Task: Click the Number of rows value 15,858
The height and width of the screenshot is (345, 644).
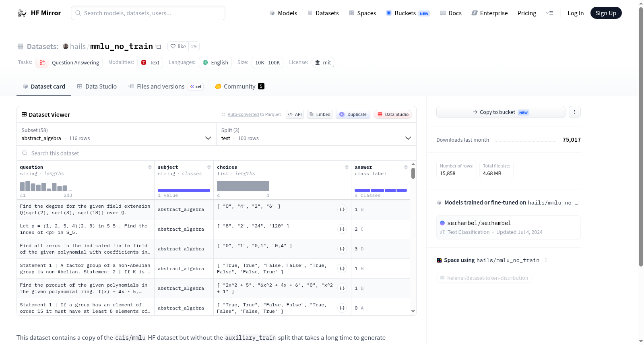Action: (x=448, y=174)
